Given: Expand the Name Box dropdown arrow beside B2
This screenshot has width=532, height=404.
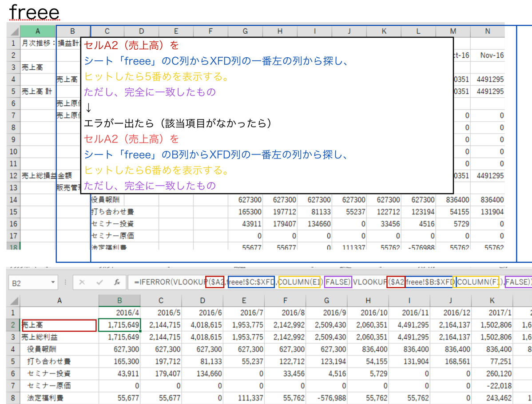Looking at the screenshot, I should tap(53, 282).
